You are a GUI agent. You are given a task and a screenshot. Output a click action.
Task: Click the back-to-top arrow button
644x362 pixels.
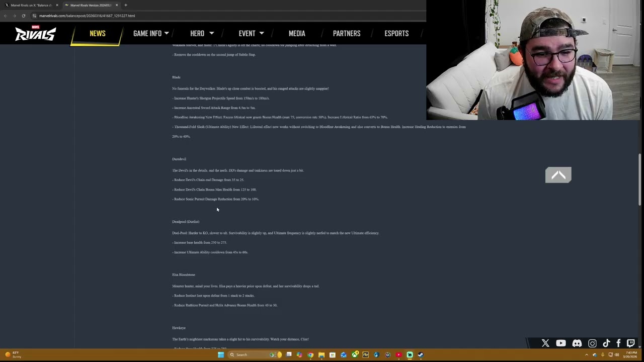click(558, 175)
